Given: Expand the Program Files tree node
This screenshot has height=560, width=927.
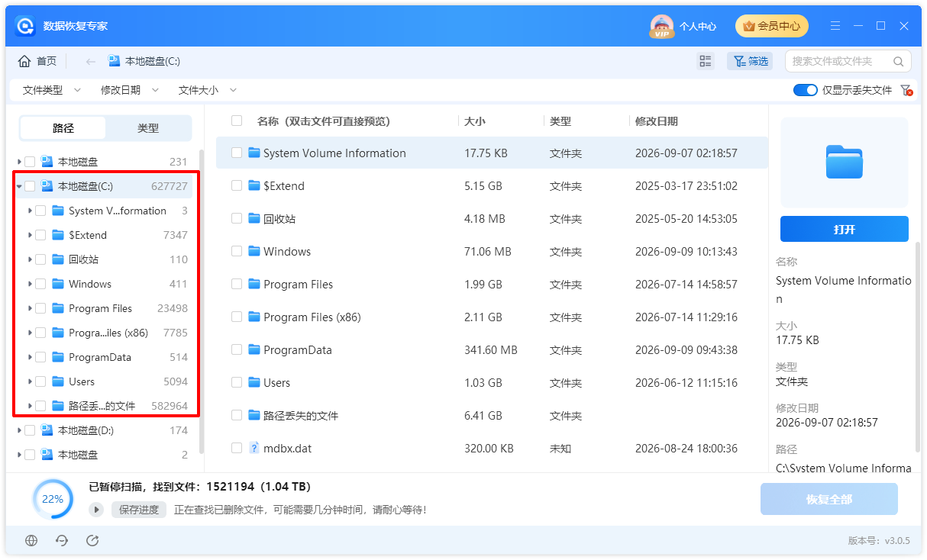Looking at the screenshot, I should pyautogui.click(x=30, y=308).
